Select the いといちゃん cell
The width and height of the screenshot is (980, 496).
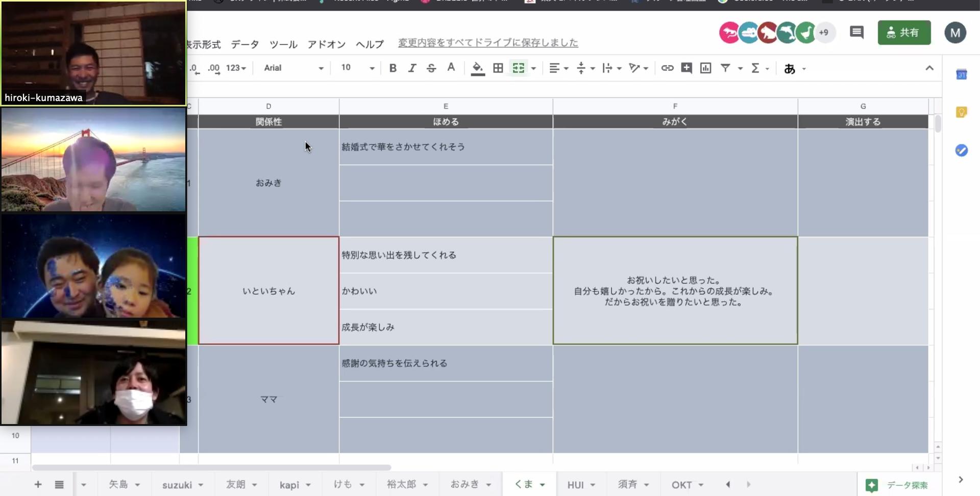click(268, 291)
